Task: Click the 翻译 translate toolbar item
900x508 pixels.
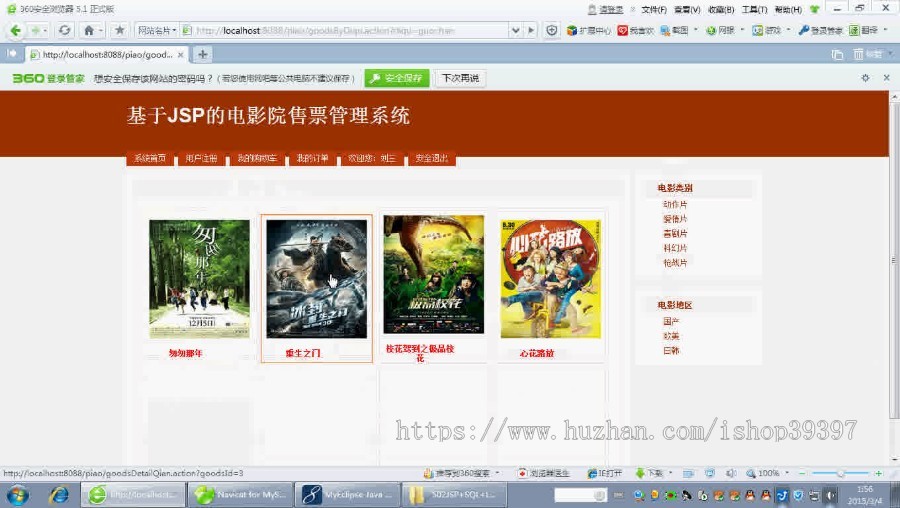Action: point(864,30)
